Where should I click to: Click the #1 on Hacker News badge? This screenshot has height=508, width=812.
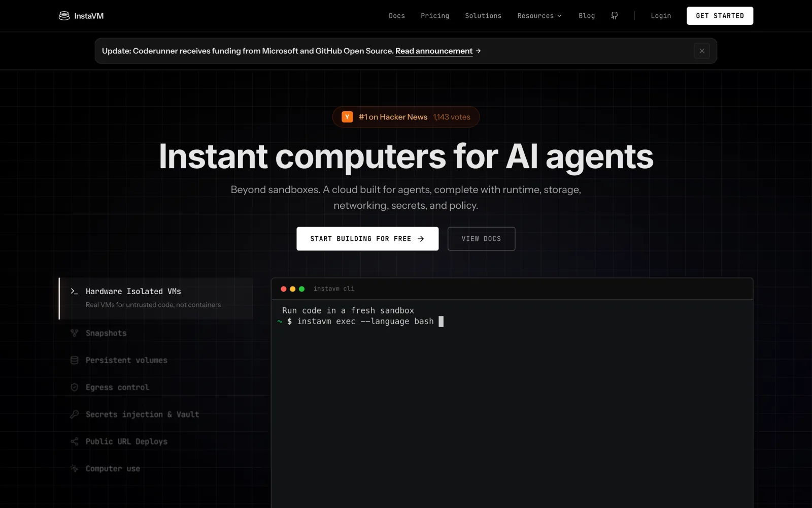(x=406, y=117)
